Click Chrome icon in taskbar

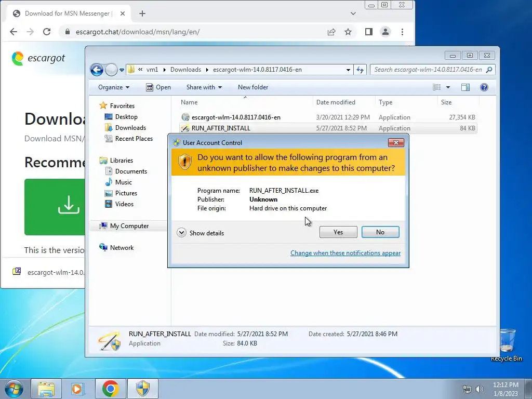(x=110, y=389)
